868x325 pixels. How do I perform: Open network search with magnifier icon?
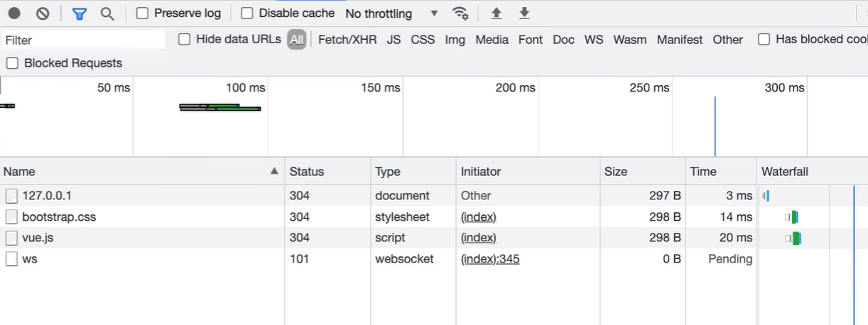coord(107,13)
